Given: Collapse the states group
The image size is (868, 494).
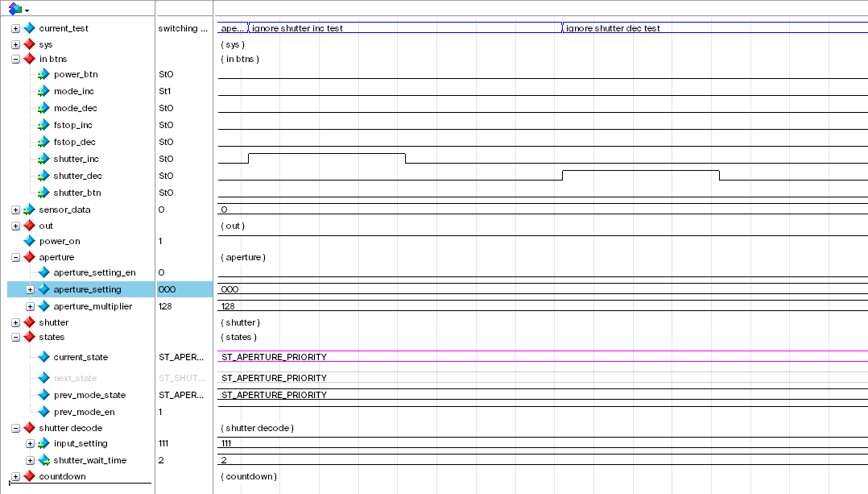Looking at the screenshot, I should (x=15, y=337).
